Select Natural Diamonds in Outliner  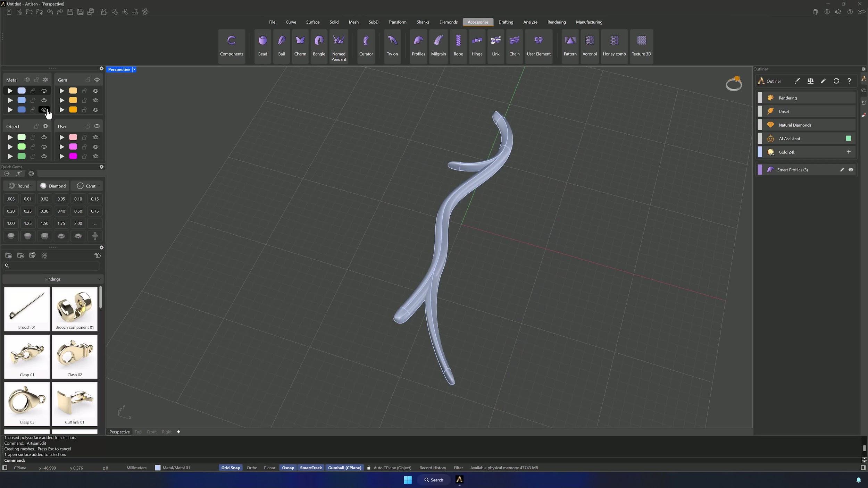pos(806,125)
